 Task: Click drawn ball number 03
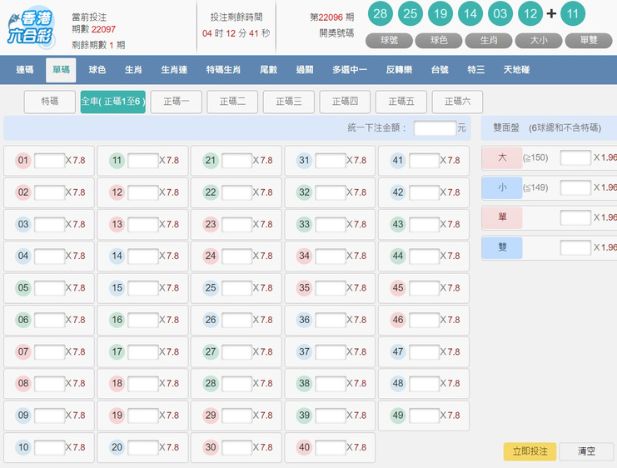(500, 14)
